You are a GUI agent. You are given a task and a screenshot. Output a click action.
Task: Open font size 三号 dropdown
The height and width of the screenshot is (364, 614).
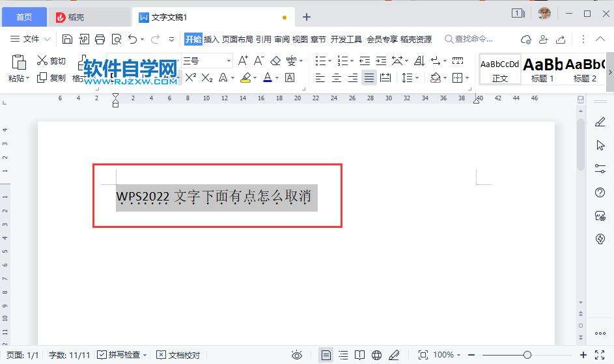(229, 61)
